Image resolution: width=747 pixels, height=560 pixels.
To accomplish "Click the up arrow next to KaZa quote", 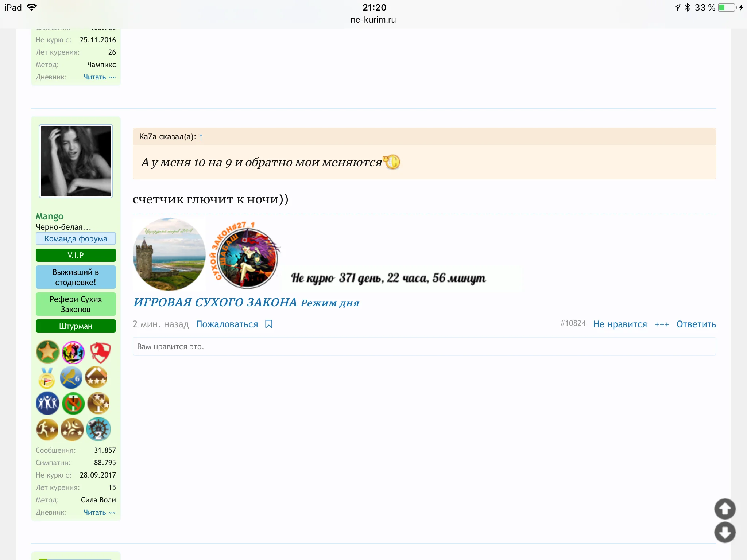I will click(x=201, y=137).
